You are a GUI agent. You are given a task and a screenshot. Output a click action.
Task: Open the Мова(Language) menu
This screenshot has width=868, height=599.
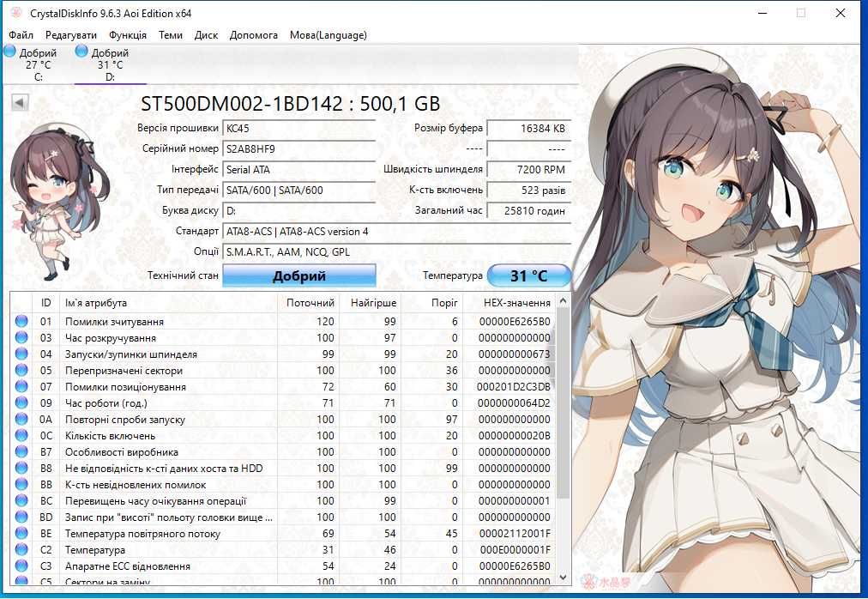click(x=329, y=35)
